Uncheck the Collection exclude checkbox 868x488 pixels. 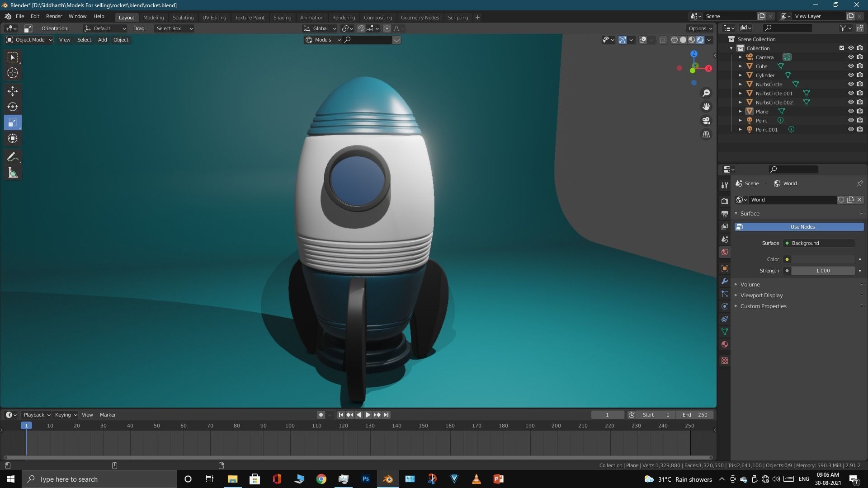click(841, 48)
